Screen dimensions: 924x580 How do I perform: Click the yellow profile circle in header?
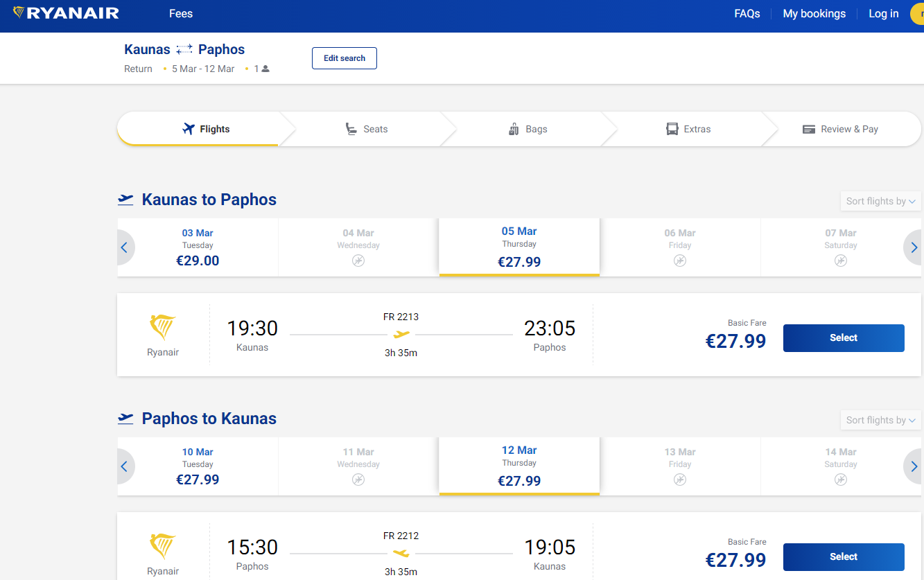point(918,14)
